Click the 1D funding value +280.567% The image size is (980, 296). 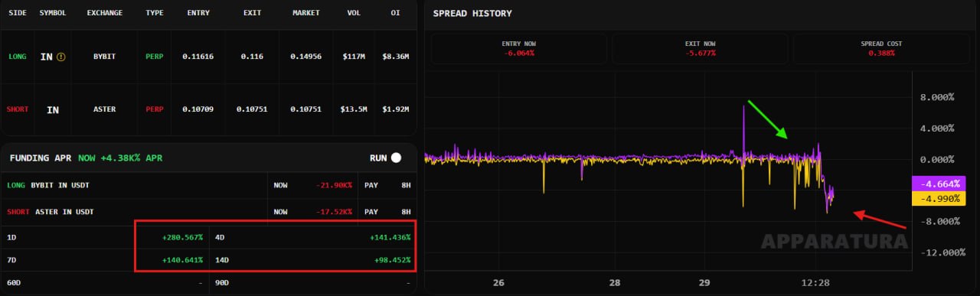[x=182, y=237]
